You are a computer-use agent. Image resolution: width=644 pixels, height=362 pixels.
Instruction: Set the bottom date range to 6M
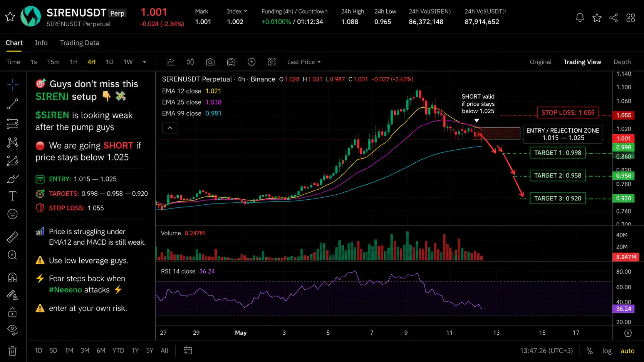pyautogui.click(x=101, y=350)
